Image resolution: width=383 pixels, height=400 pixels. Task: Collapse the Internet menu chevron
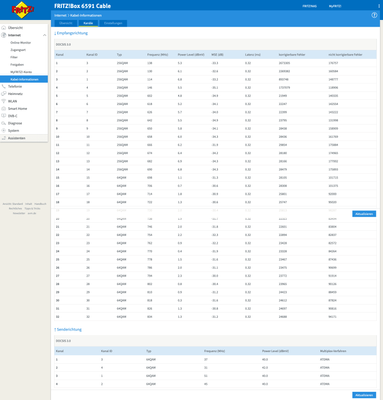point(44,35)
